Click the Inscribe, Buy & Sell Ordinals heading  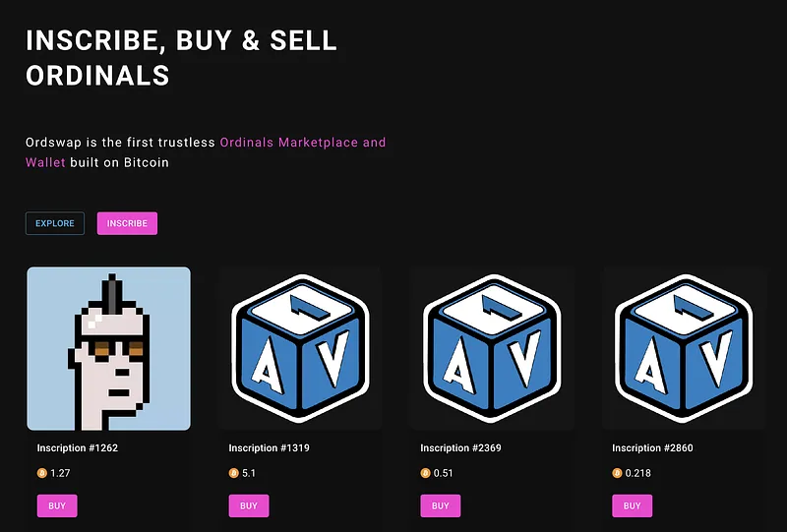click(x=181, y=57)
